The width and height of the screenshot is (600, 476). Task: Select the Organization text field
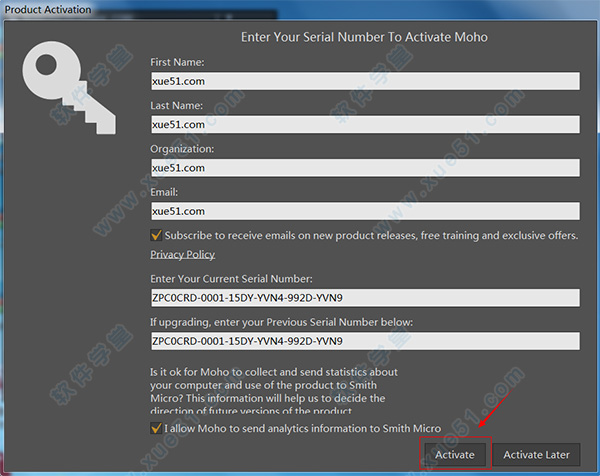[x=365, y=168]
